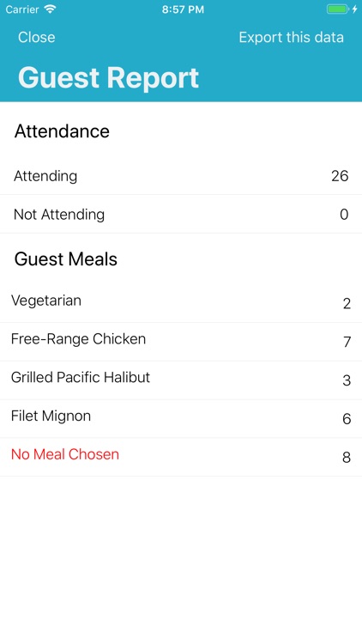Tap the Free-Range Chicken count 7

coord(347,342)
